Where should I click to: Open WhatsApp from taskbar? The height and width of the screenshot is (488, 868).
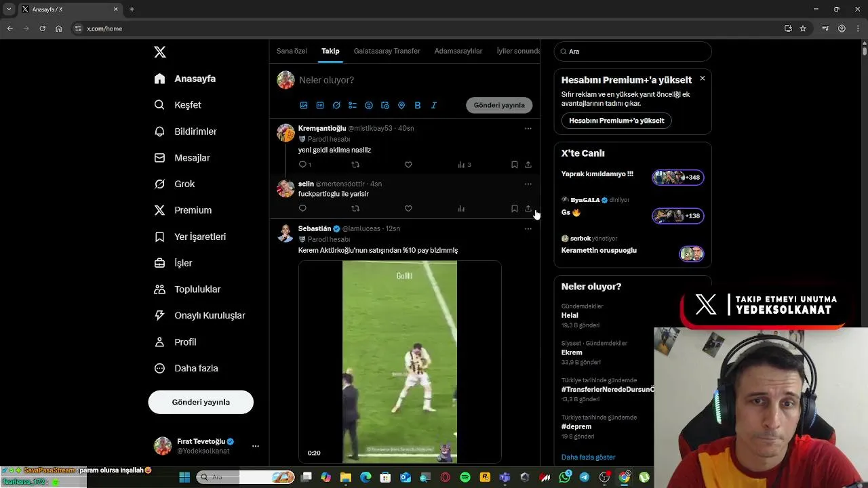pos(565,478)
